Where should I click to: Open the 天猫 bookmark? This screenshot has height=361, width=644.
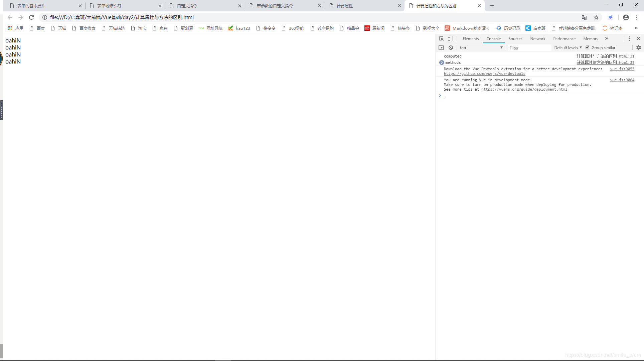[x=58, y=28]
